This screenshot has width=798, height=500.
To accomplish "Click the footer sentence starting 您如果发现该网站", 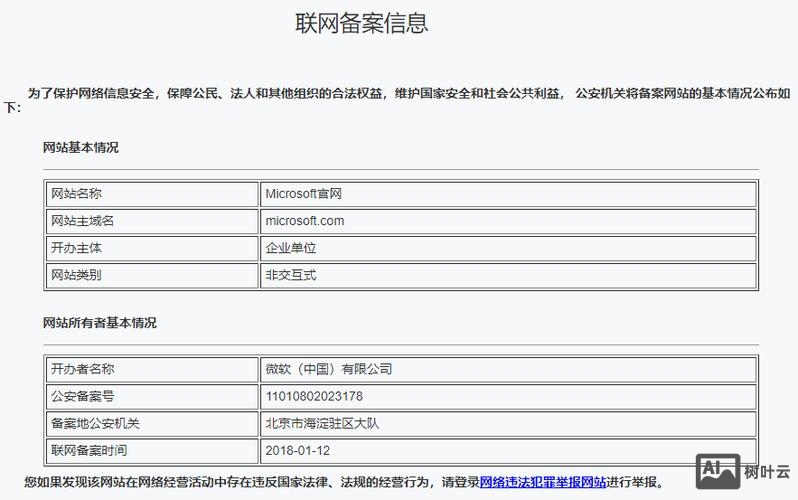I will click(x=345, y=482).
